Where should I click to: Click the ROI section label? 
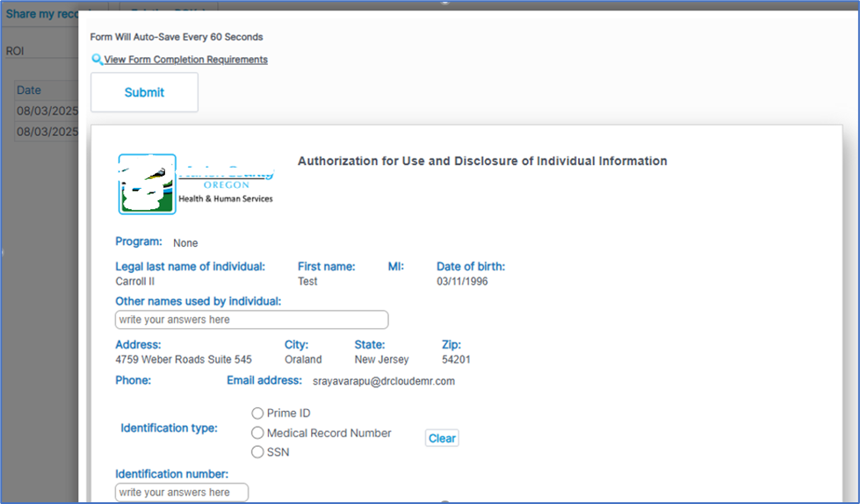point(15,51)
